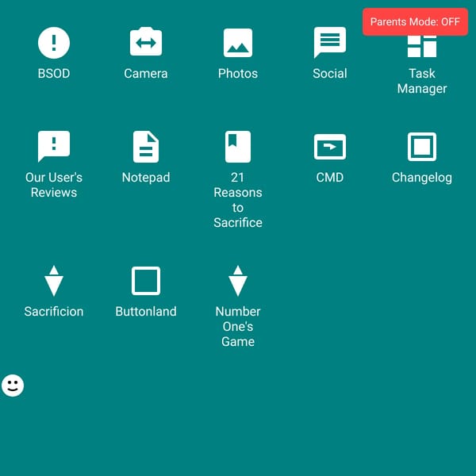Open Our User's Reviews feedback icon

point(54,146)
